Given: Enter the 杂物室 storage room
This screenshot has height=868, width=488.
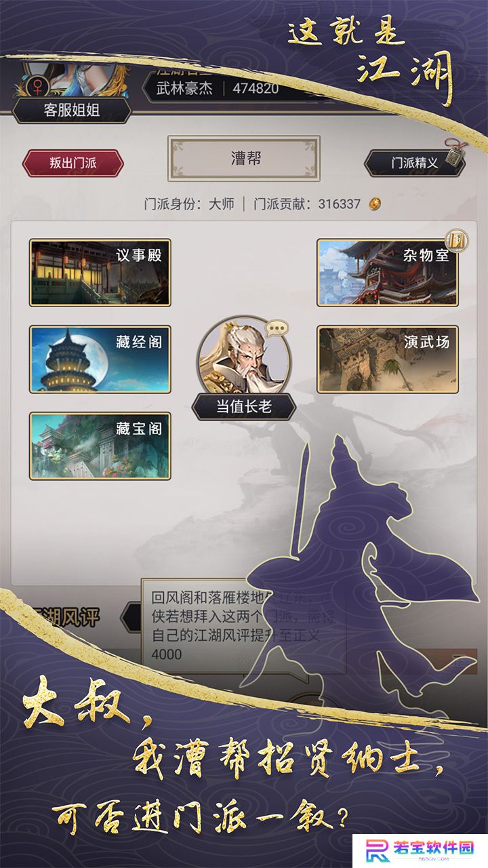Looking at the screenshot, I should [x=388, y=272].
